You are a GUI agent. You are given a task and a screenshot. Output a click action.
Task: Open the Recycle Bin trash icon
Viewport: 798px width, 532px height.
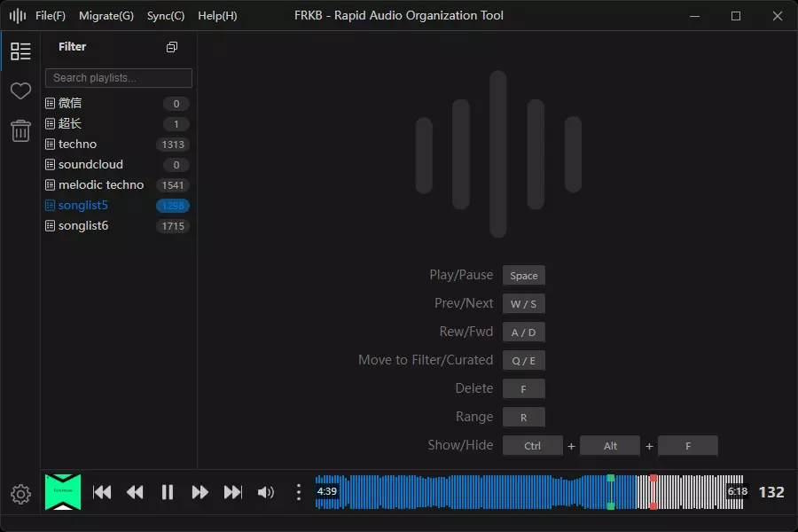[20, 131]
